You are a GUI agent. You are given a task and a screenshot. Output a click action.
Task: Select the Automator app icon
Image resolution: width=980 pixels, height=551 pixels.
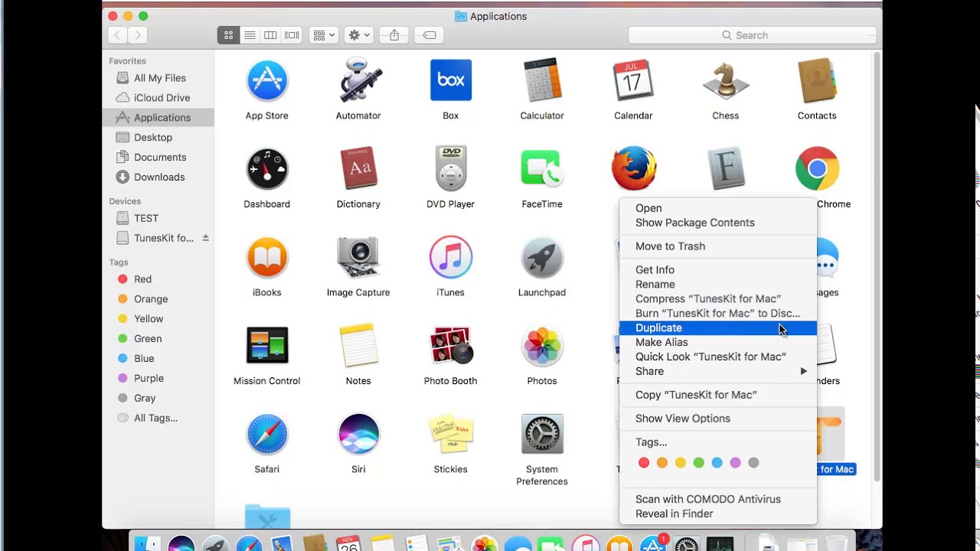[x=358, y=80]
